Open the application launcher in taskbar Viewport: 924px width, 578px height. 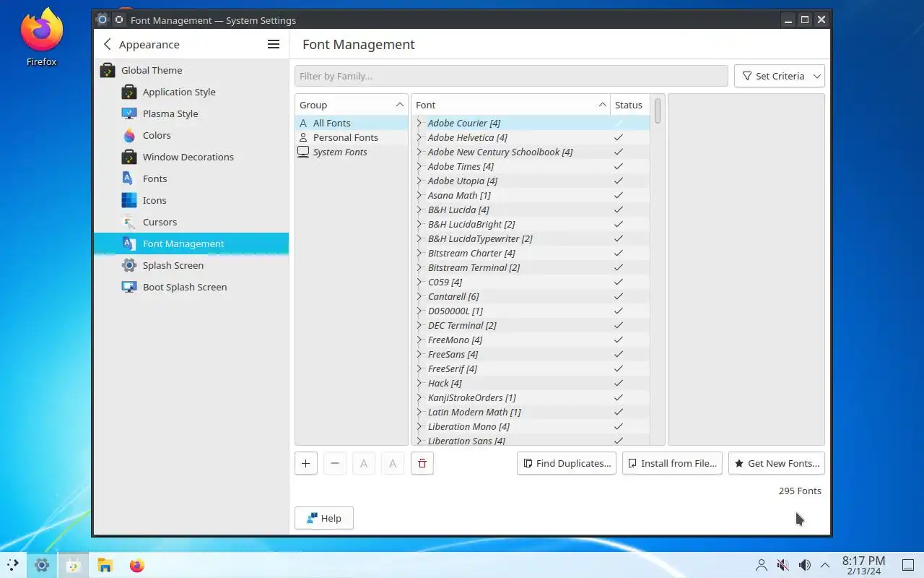coord(12,565)
